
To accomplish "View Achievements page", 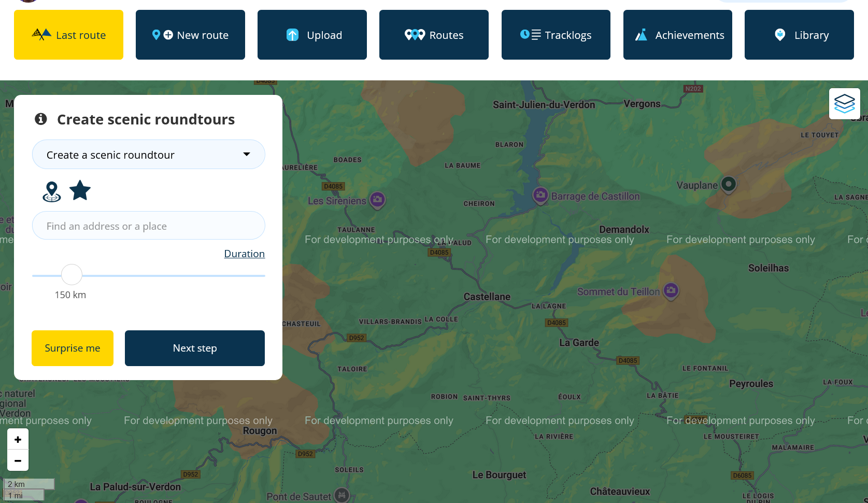I will pos(677,35).
